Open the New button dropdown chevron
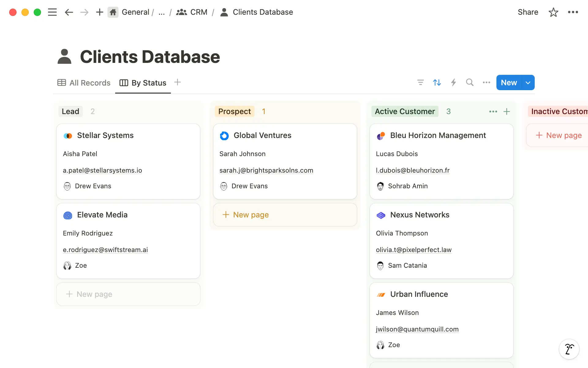The width and height of the screenshot is (588, 368). coord(528,82)
